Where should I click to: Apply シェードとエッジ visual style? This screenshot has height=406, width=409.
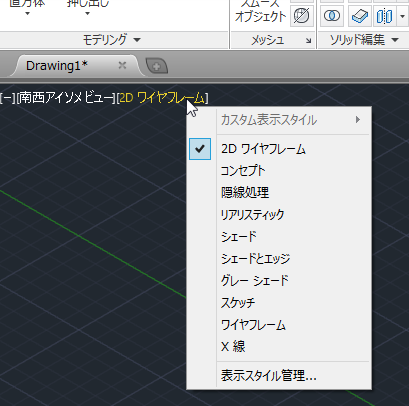click(279, 259)
